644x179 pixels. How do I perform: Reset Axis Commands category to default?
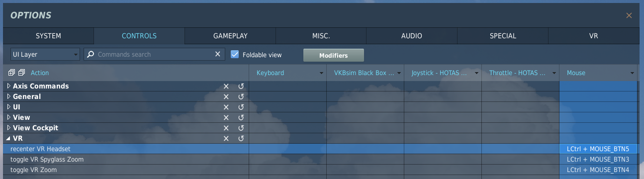click(241, 86)
